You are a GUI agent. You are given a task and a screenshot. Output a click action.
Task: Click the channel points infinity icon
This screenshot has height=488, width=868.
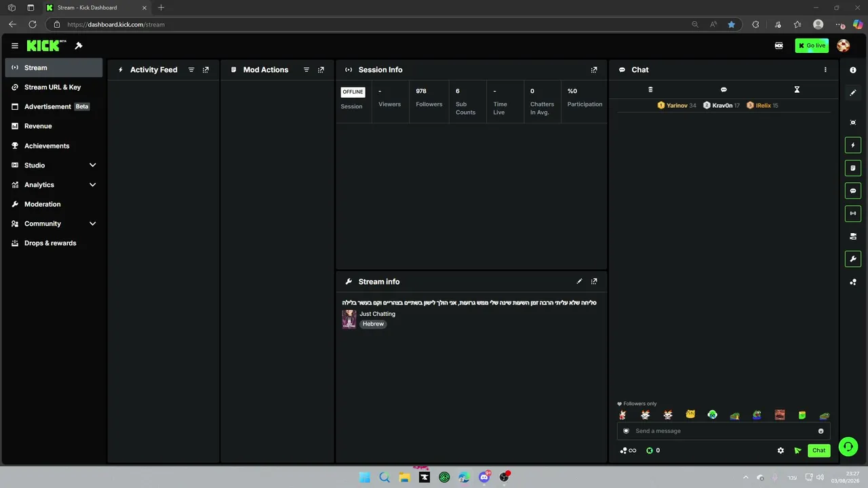click(x=628, y=451)
